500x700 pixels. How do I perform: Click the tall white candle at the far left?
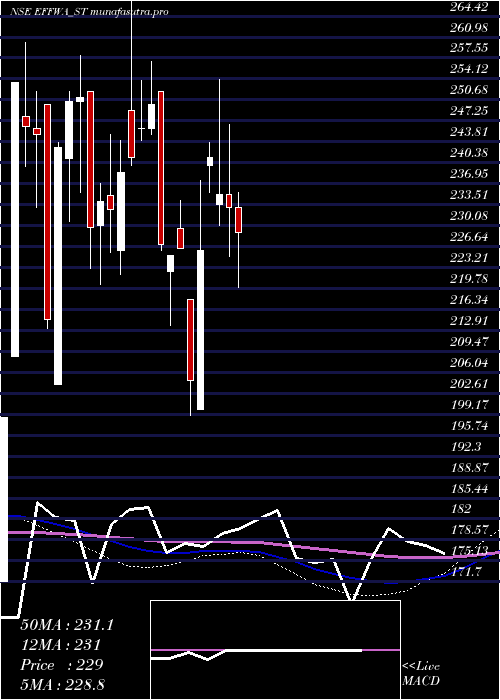(x=15, y=219)
